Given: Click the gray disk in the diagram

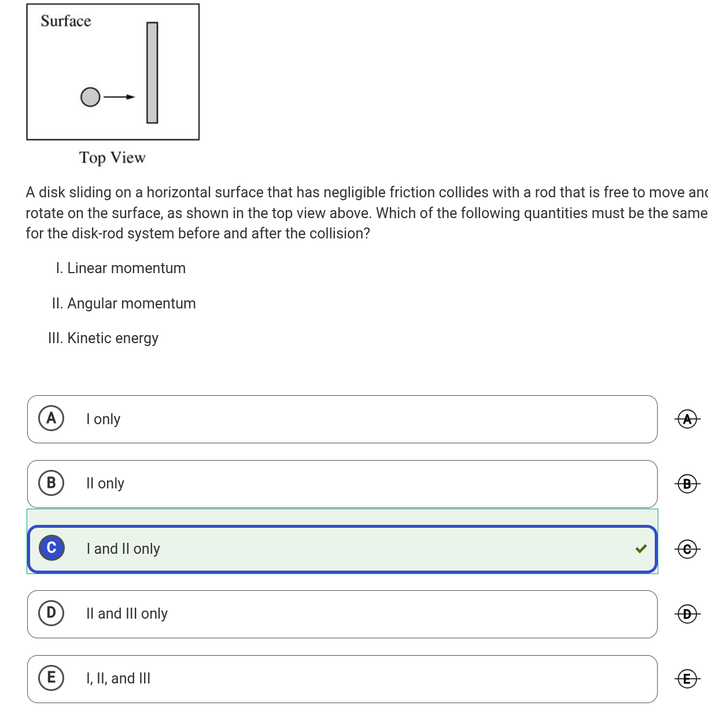Looking at the screenshot, I should pyautogui.click(x=90, y=97).
